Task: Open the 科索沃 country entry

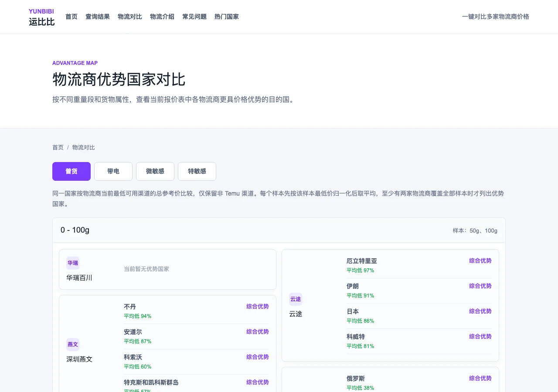Action: (133, 357)
